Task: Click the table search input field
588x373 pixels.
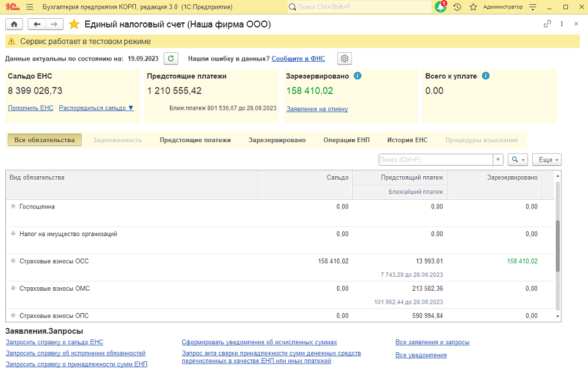Action: 435,160
